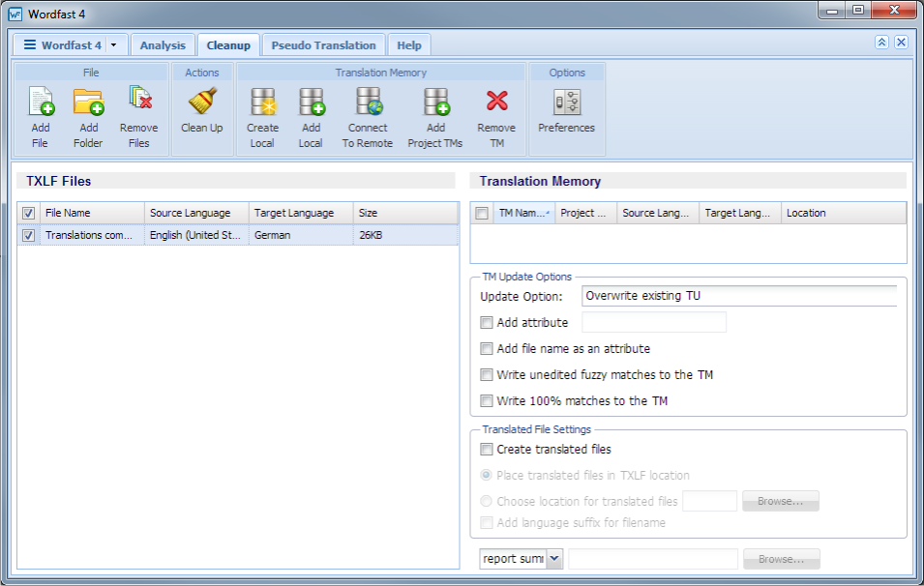The image size is (924, 586).
Task: Click the Add Folder icon
Action: tap(88, 102)
